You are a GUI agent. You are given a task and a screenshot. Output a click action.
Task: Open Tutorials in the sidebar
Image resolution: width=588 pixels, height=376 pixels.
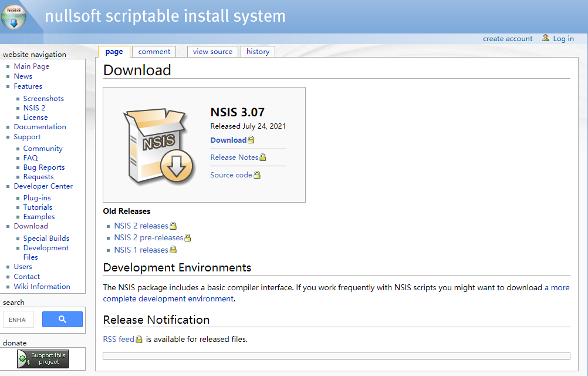38,207
